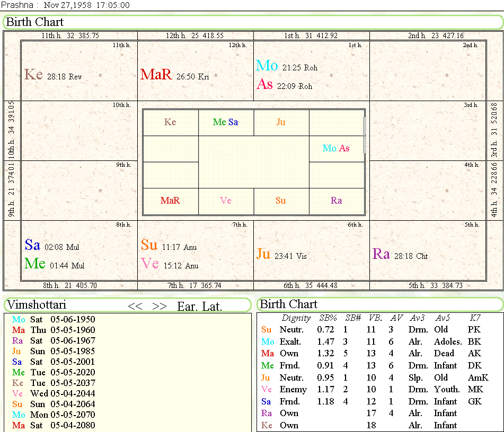Select Ju 23:41 Vis in the 6th house
The width and height of the screenshot is (504, 432).
click(281, 254)
